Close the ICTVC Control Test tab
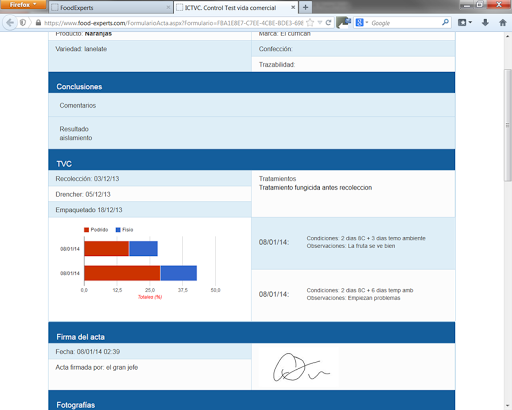Image resolution: width=512 pixels, height=410 pixels. 293,7
